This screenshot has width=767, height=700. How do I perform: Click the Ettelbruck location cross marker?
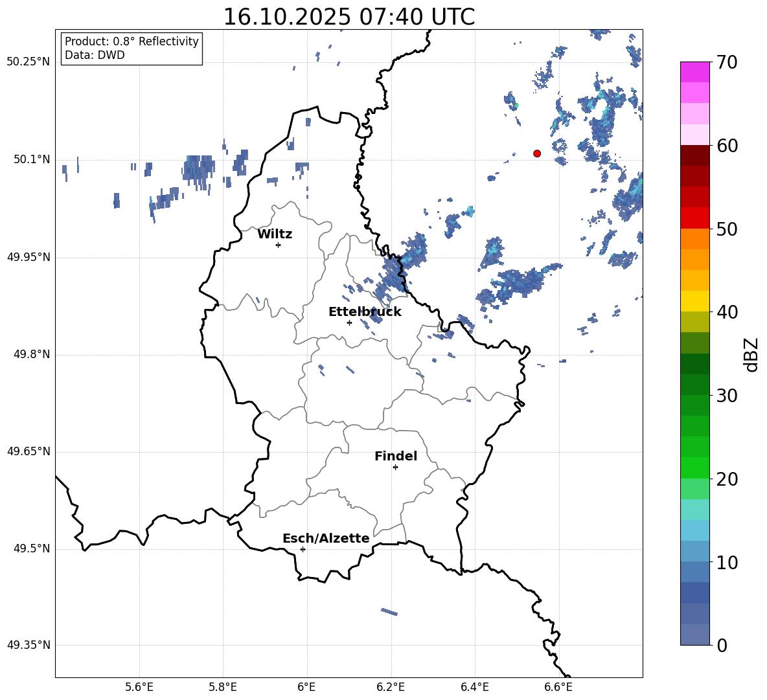(349, 322)
